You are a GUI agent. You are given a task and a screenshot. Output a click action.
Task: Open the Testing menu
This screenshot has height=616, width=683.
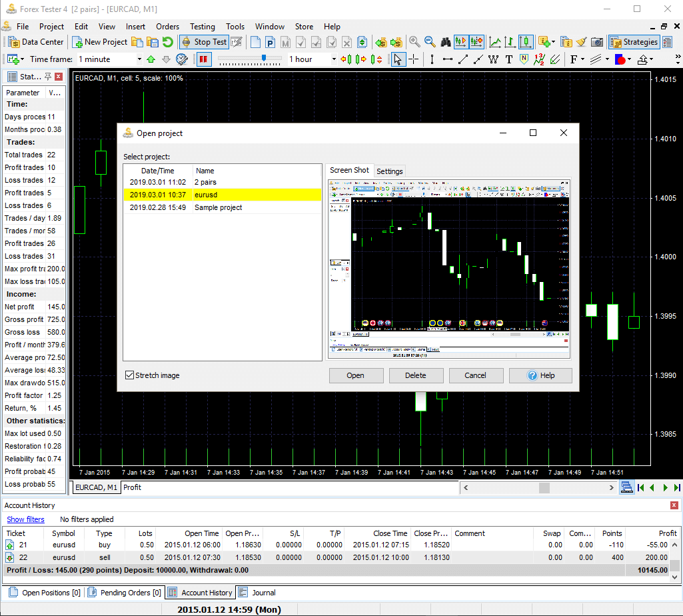(203, 27)
